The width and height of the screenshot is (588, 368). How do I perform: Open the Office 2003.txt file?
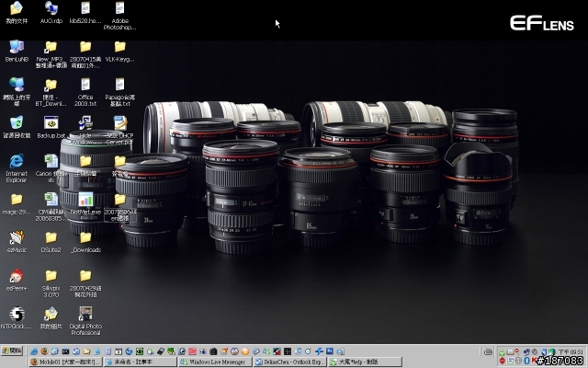click(85, 92)
